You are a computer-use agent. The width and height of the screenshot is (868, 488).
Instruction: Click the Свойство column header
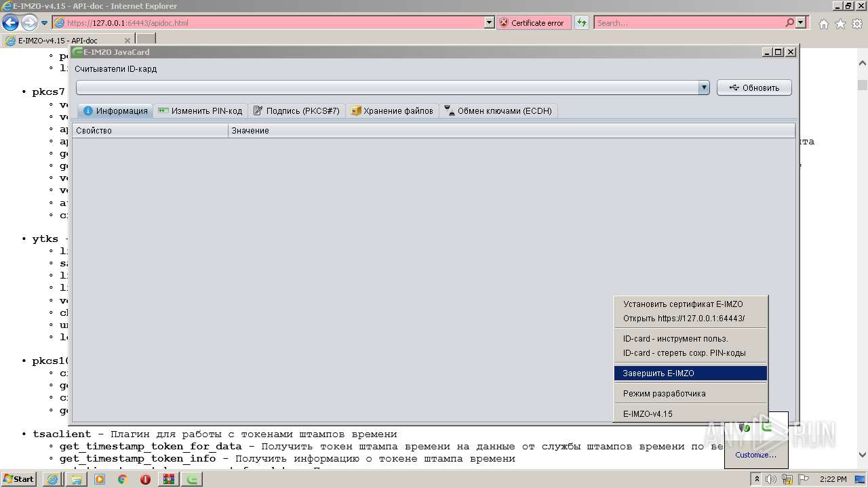[151, 130]
